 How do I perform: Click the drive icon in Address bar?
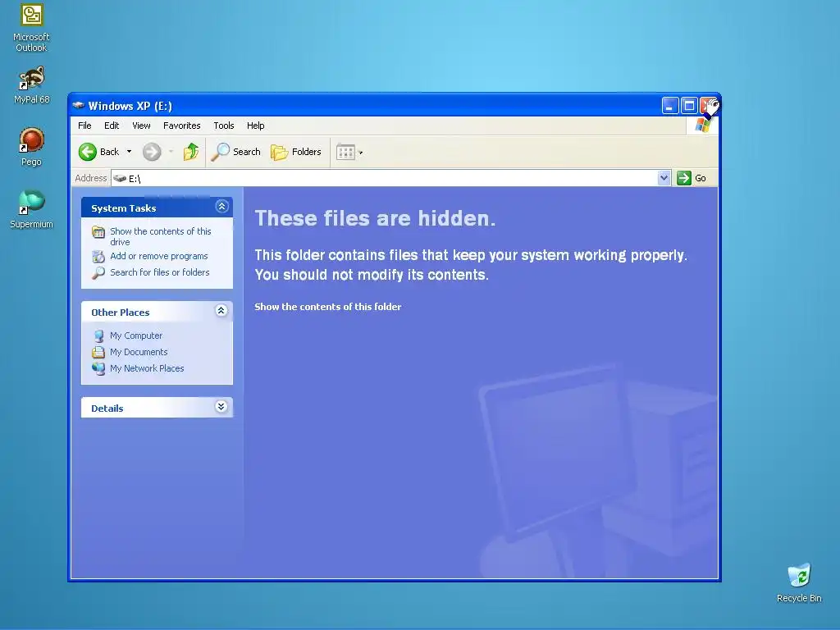click(120, 178)
